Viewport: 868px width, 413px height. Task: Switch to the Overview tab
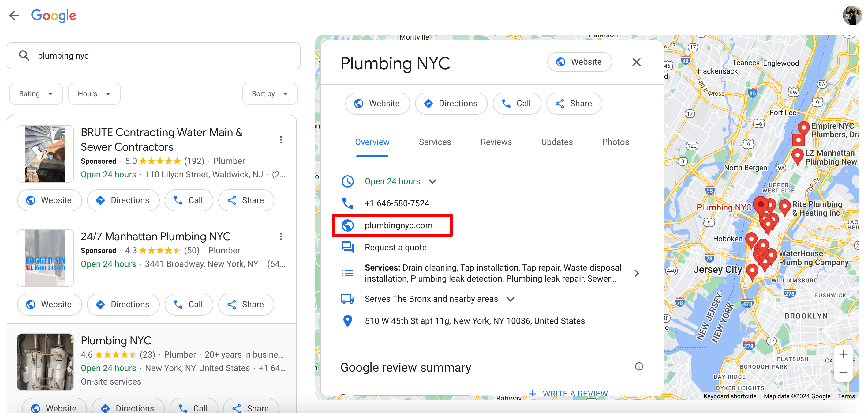click(x=372, y=142)
